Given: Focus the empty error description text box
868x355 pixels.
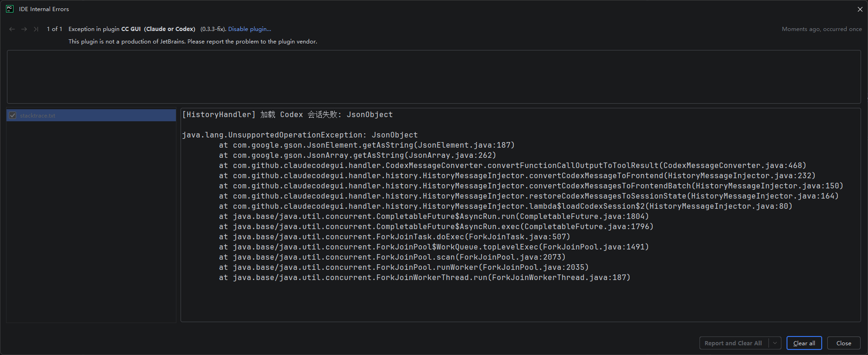Looking at the screenshot, I should click(x=434, y=77).
